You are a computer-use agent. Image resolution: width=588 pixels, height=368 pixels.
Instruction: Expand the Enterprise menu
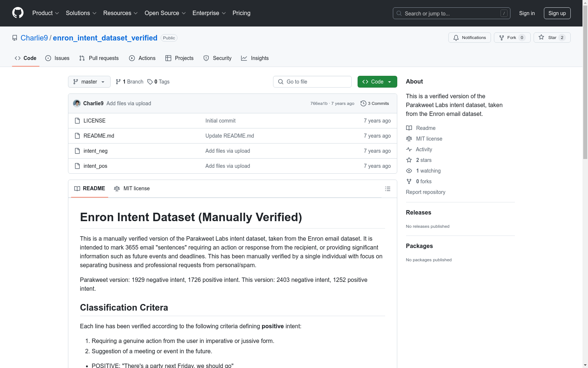(x=209, y=13)
